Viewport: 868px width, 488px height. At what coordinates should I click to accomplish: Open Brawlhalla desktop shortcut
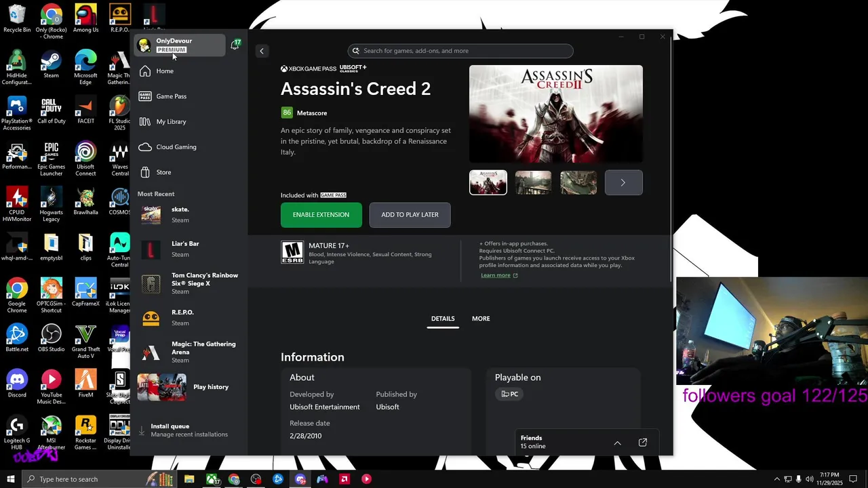85,201
